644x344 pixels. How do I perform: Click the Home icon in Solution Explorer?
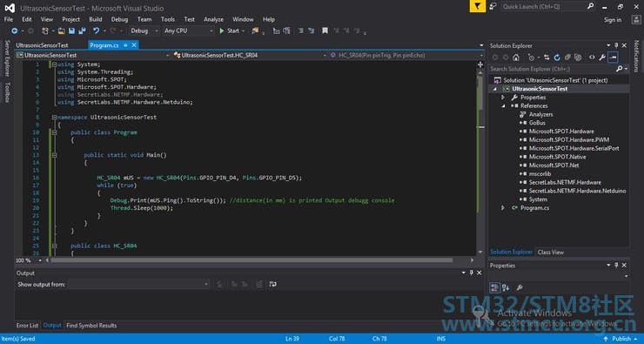tap(516, 57)
